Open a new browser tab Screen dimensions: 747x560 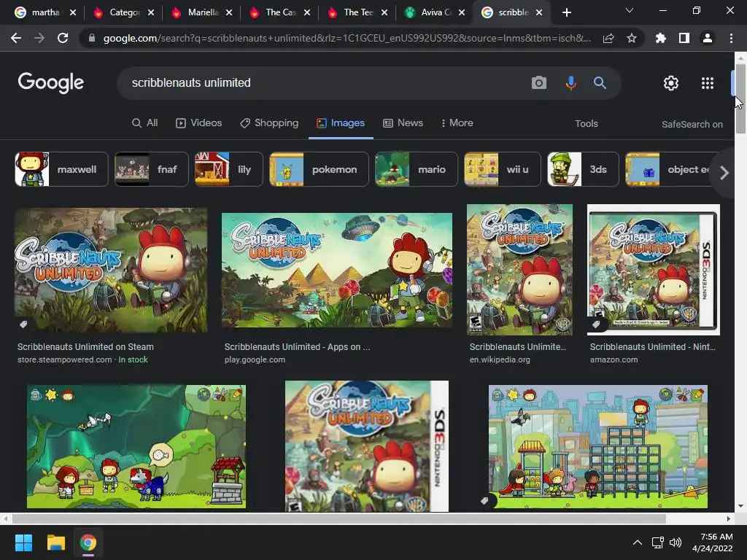(566, 12)
